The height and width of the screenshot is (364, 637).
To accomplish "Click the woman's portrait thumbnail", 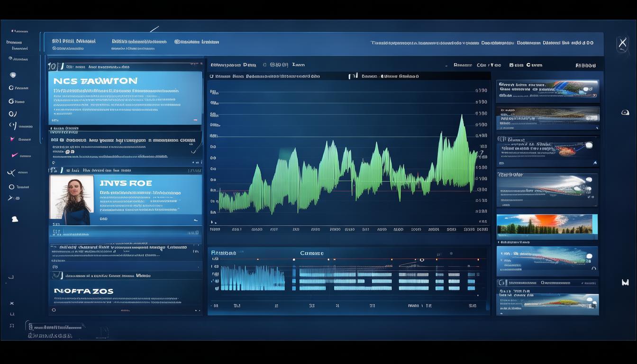I will pyautogui.click(x=72, y=200).
